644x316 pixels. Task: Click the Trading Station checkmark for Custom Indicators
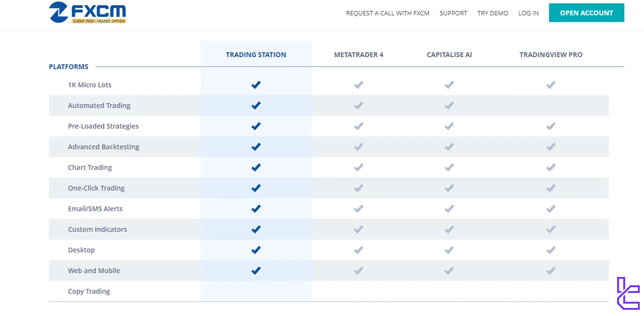(256, 229)
